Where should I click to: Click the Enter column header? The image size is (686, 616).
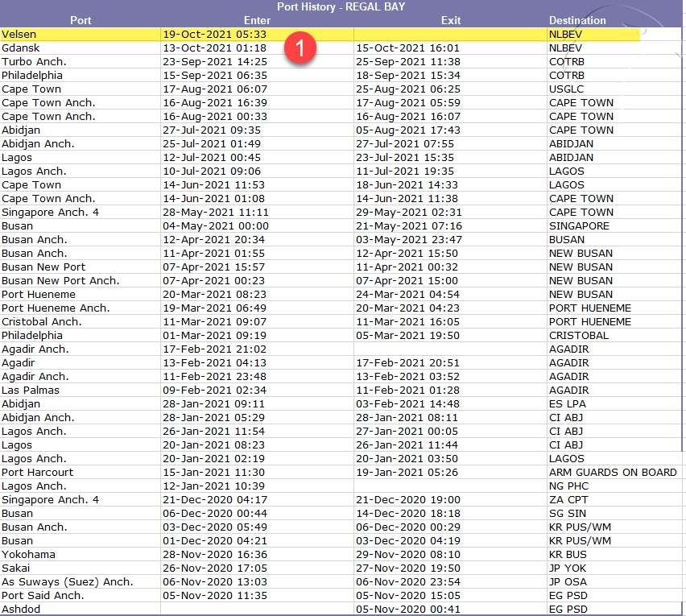tap(258, 21)
